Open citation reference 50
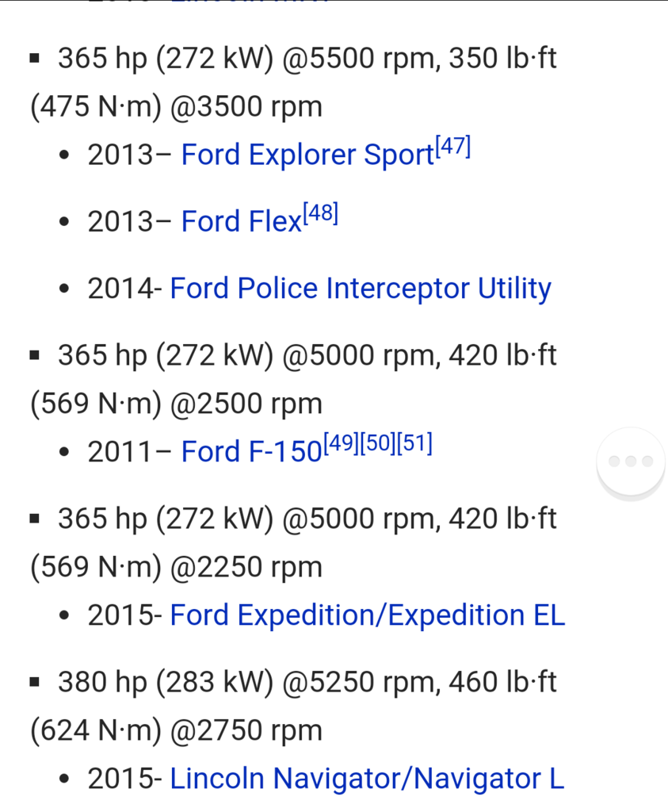This screenshot has height=812, width=668. coord(378,443)
